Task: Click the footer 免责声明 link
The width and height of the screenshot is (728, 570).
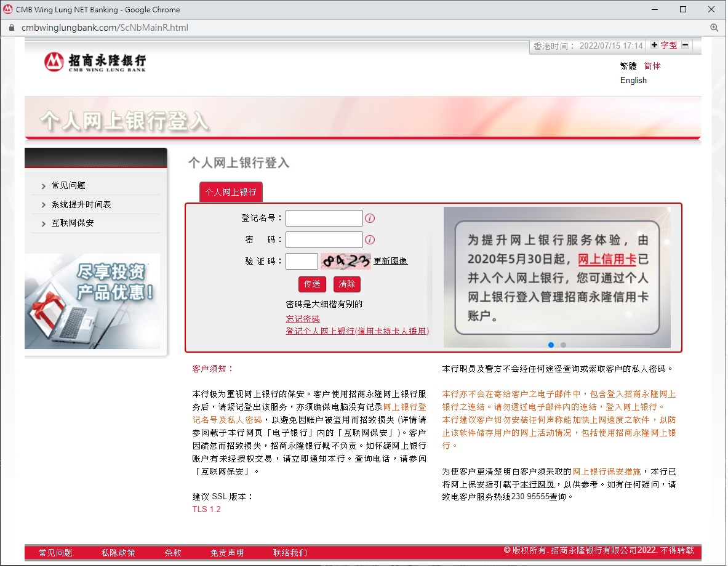Action: (x=226, y=553)
